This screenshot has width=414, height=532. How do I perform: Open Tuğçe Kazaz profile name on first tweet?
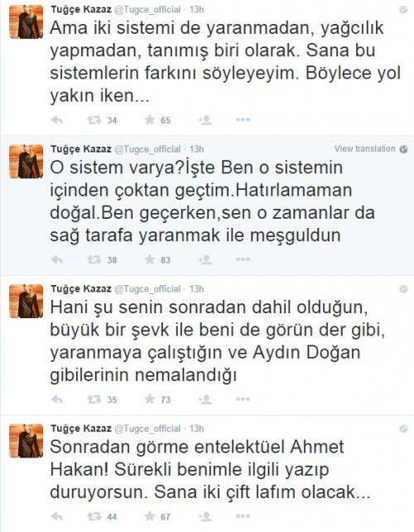coord(81,9)
